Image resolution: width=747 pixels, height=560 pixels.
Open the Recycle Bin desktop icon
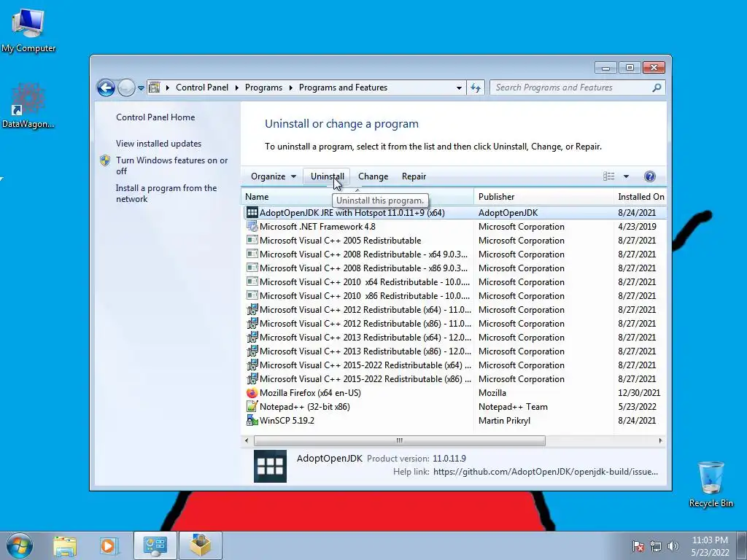711,485
